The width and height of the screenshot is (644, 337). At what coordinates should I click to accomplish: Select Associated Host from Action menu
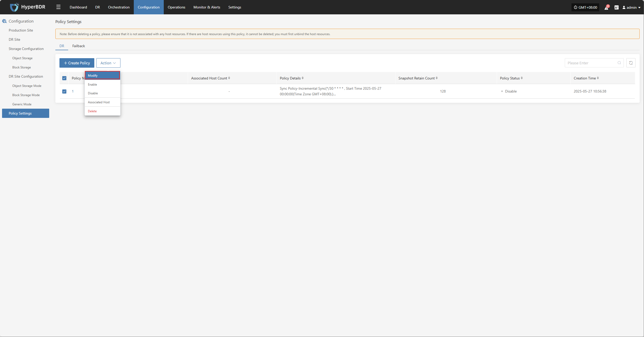pos(103,102)
